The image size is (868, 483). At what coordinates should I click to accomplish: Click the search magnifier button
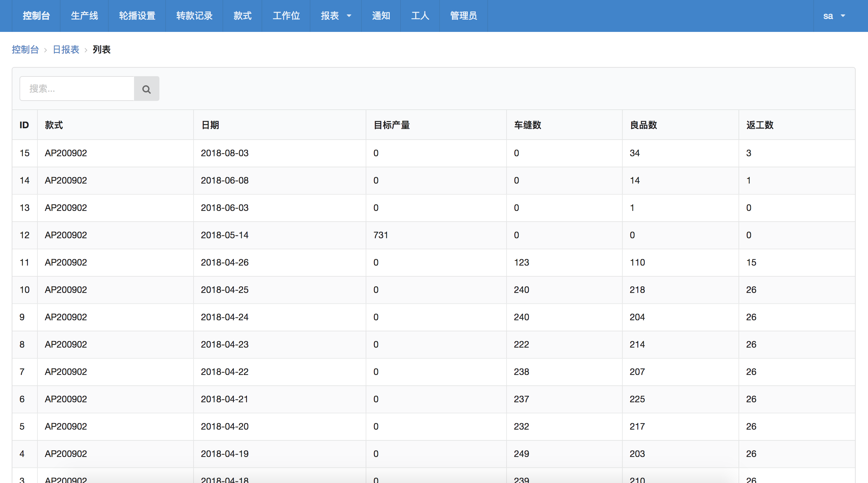(147, 89)
